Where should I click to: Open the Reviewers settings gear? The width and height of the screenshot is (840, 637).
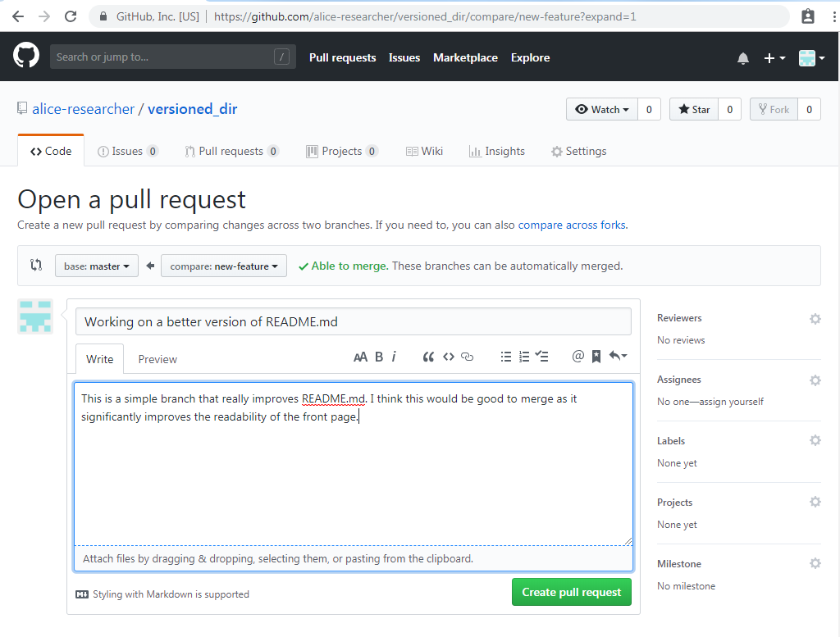click(x=815, y=318)
